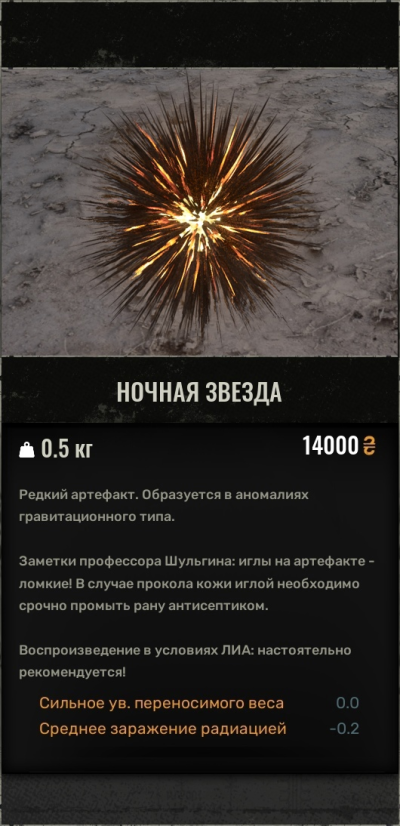Click the dark strip below the stats panel

200,798
